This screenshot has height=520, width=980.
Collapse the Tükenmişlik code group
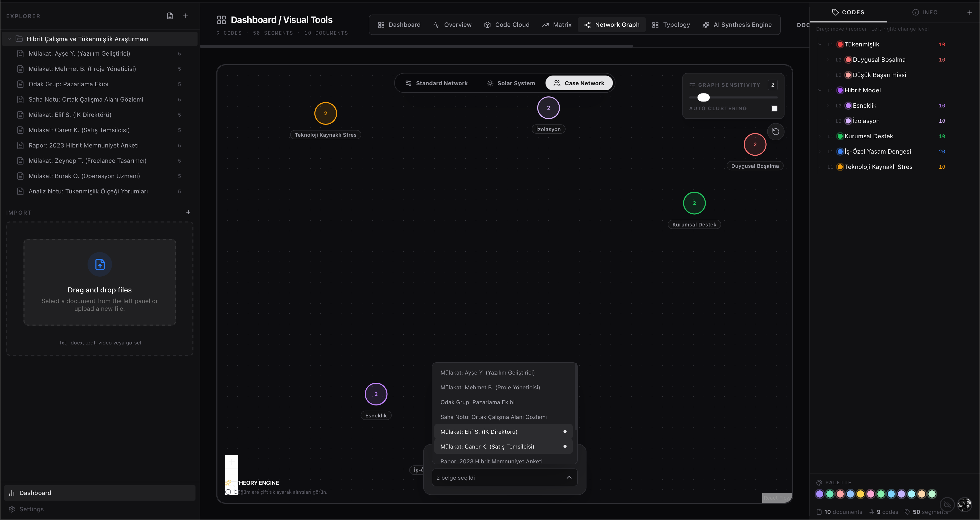819,44
